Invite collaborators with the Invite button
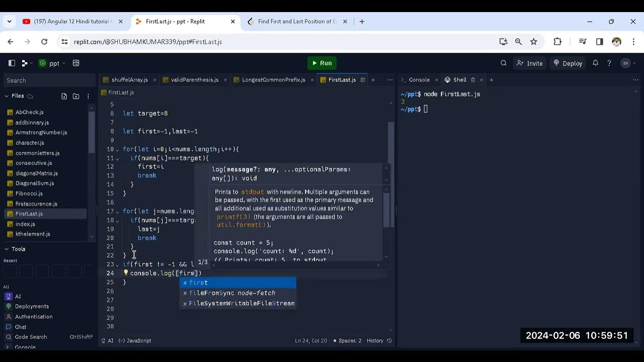 (529, 63)
